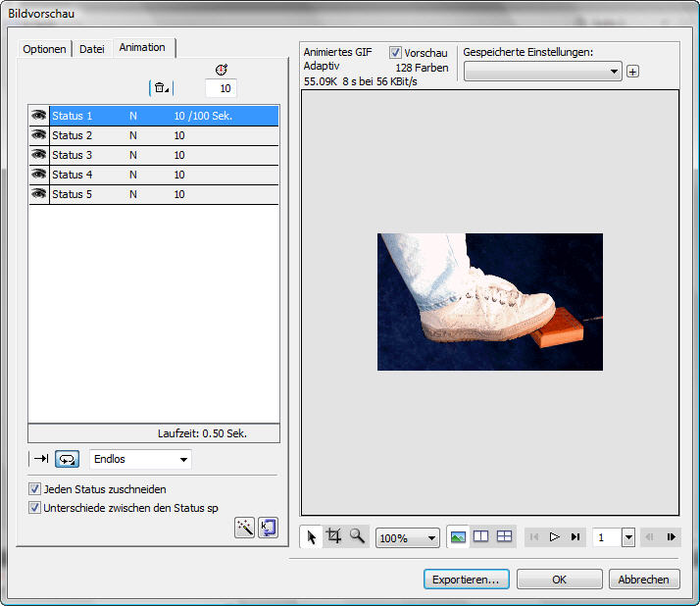Jump to last frame

[575, 536]
